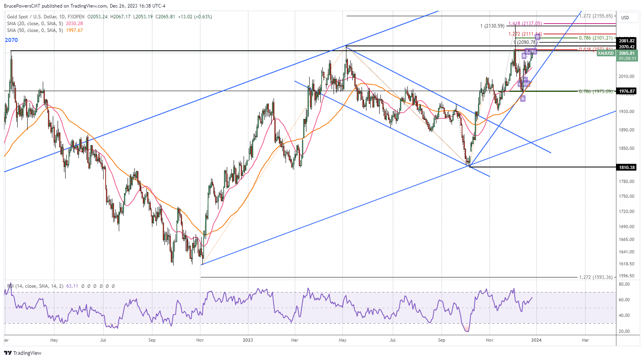Click the XAUUSD symbol price tag
Image resolution: width=644 pixels, height=360 pixels.
tap(606, 53)
